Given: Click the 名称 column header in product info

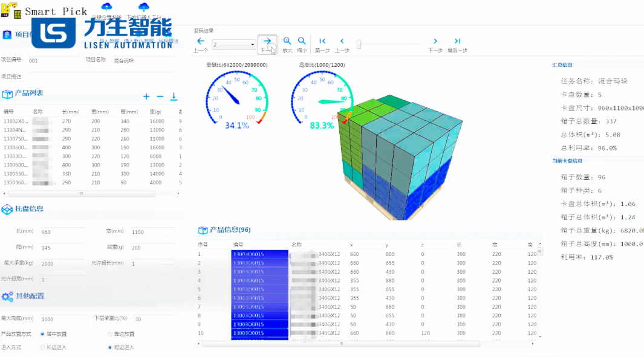Looking at the screenshot, I should click(296, 245).
